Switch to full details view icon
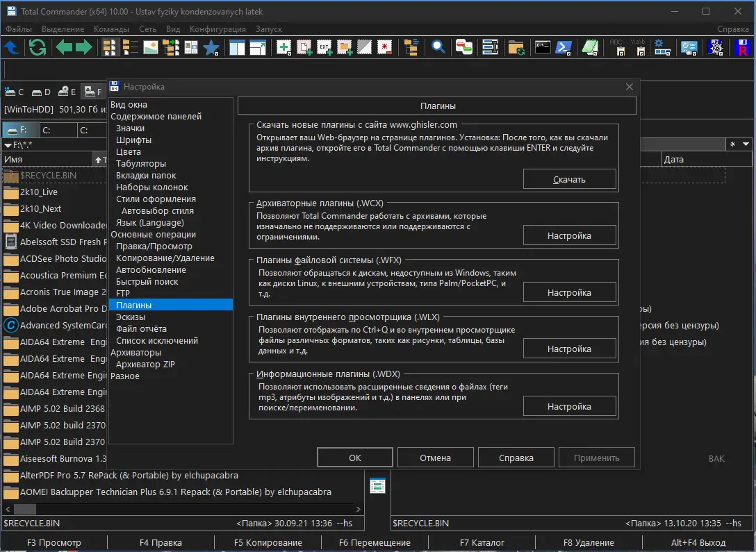This screenshot has width=756, height=552. (x=130, y=47)
